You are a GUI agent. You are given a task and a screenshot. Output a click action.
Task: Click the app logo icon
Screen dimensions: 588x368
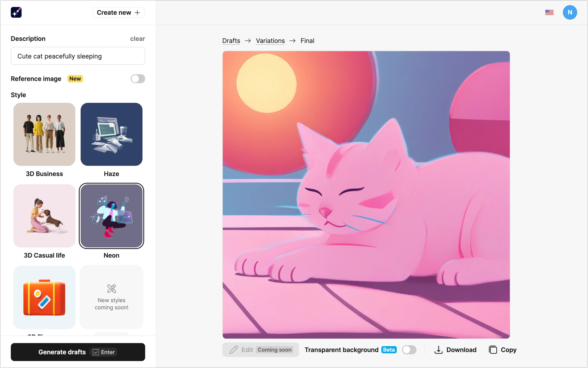pos(16,12)
